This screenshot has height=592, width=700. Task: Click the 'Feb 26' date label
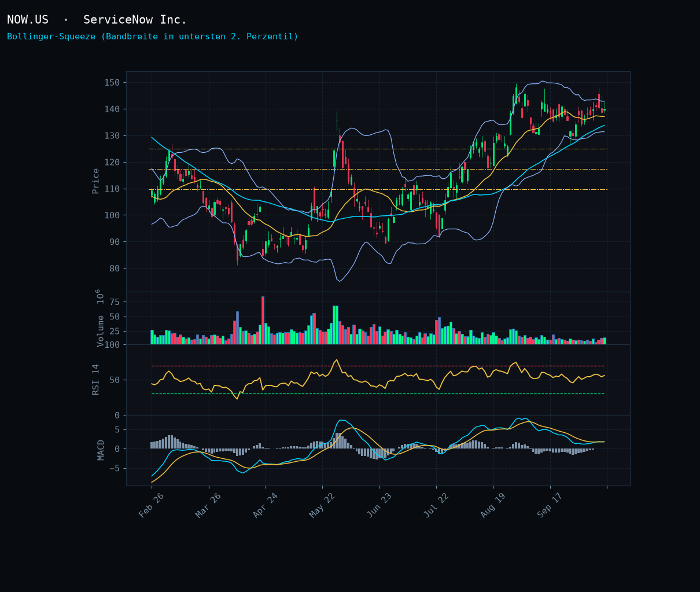[150, 506]
